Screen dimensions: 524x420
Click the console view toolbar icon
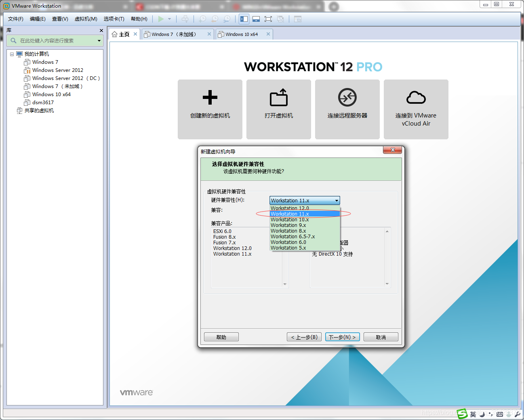coord(298,19)
